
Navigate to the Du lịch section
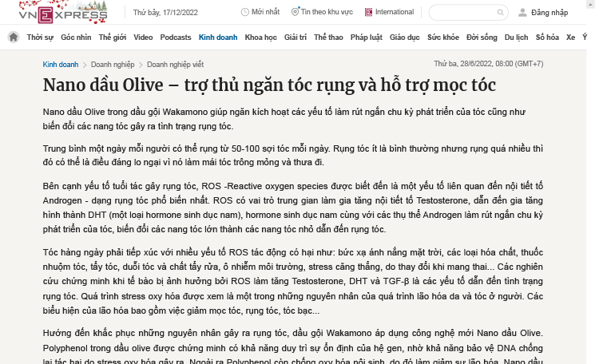(x=516, y=38)
